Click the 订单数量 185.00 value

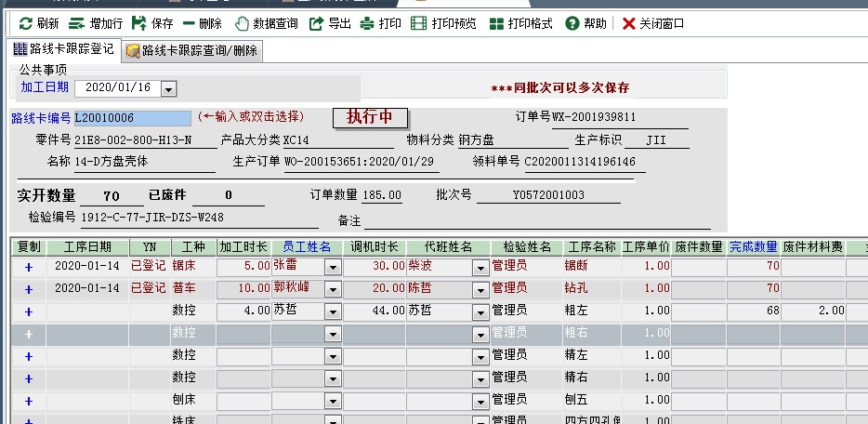point(382,195)
